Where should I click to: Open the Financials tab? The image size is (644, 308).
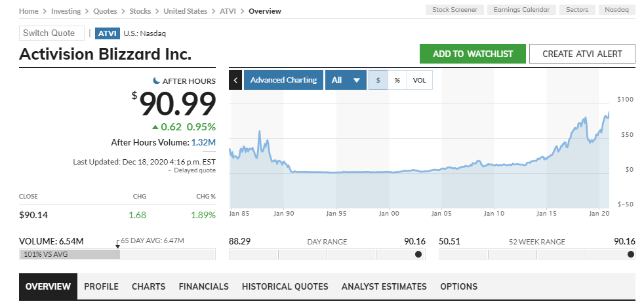click(203, 286)
